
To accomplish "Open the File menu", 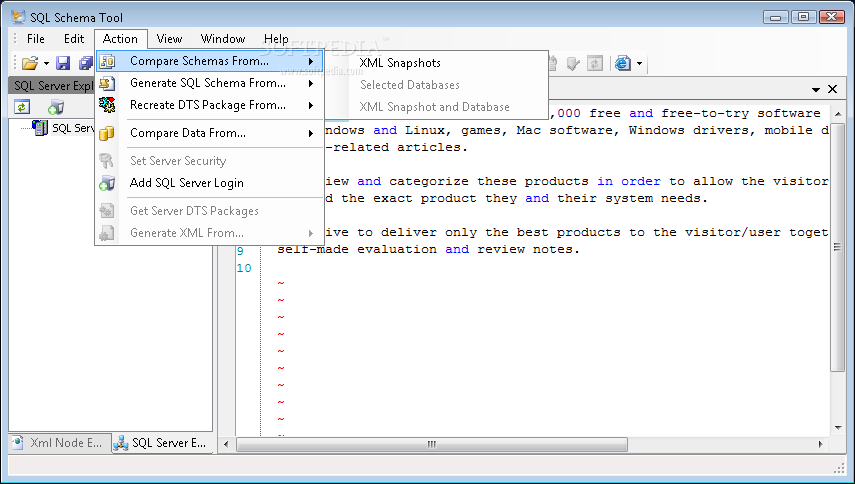I will (35, 39).
